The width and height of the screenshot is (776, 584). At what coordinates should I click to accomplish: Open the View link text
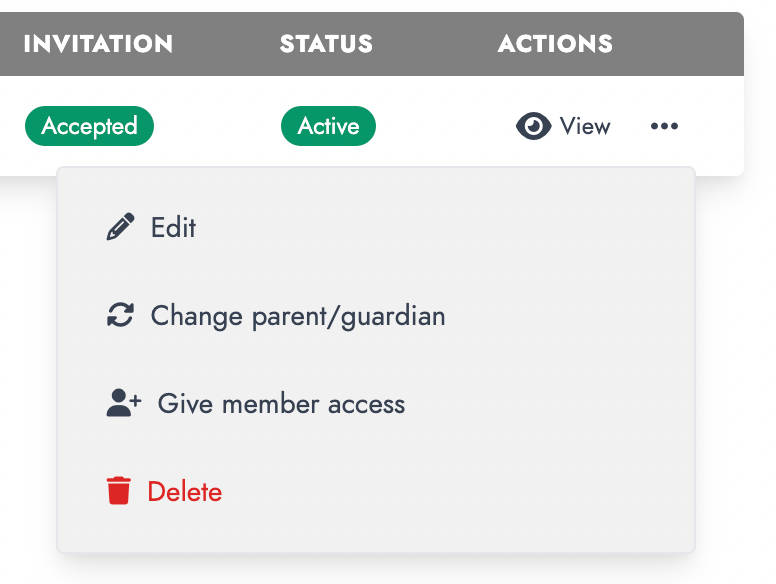[x=585, y=126]
